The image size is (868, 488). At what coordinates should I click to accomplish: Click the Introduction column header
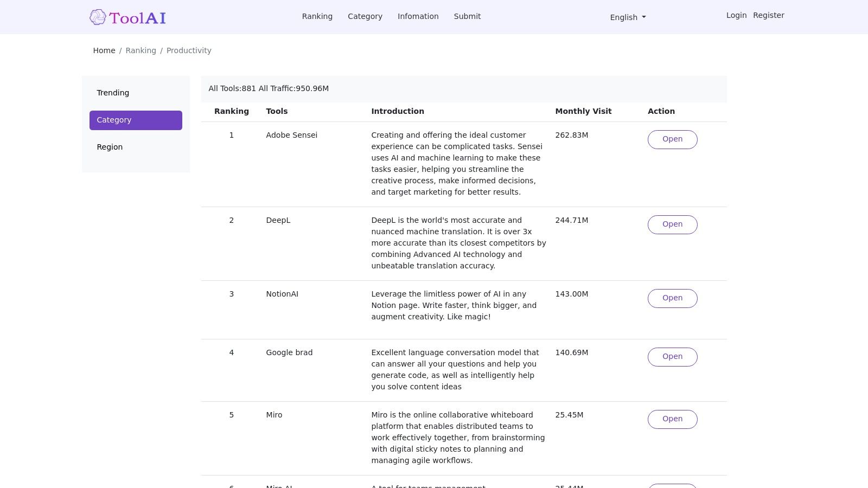(x=398, y=111)
